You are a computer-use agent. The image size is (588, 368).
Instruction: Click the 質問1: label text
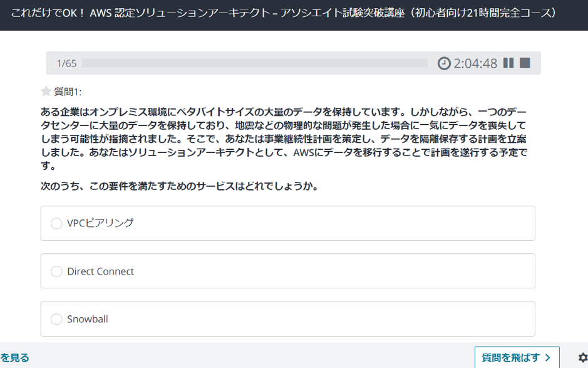(68, 92)
